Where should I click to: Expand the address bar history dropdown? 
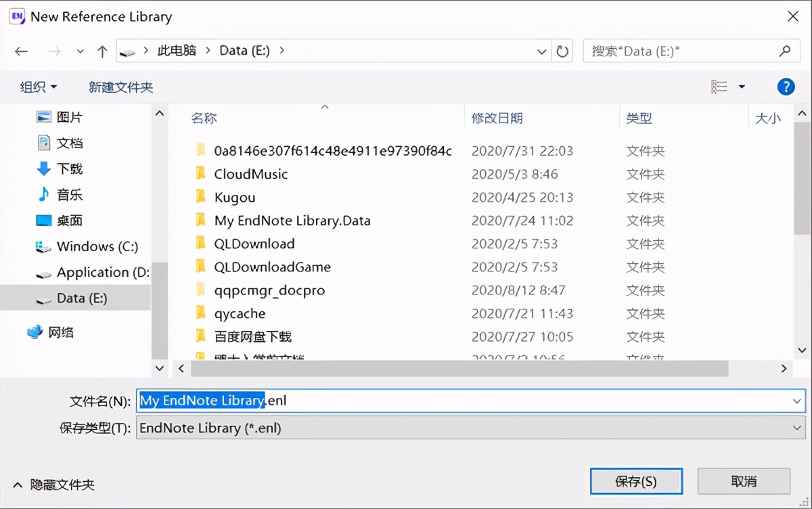(x=542, y=51)
